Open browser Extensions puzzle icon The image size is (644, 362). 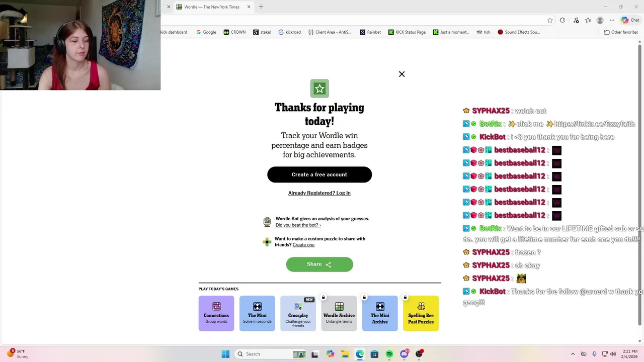562,20
